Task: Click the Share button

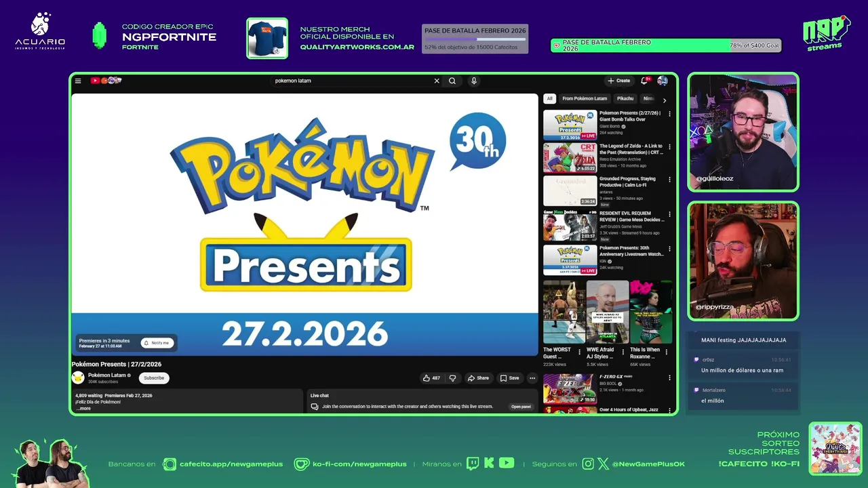Action: click(478, 378)
